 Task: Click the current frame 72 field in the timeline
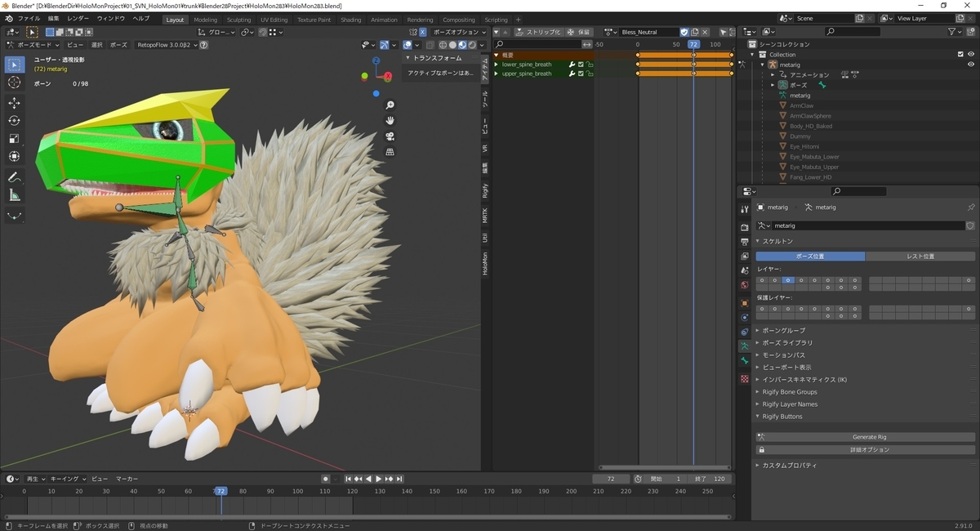612,479
